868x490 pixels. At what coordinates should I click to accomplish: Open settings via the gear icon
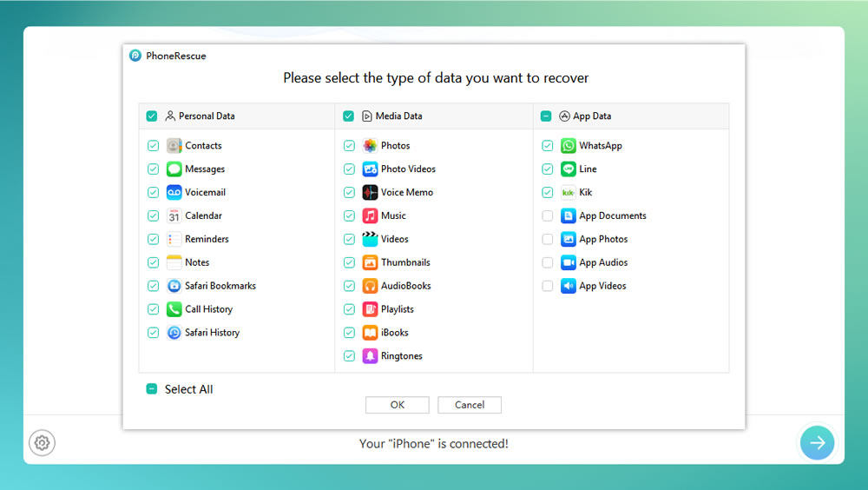[42, 443]
